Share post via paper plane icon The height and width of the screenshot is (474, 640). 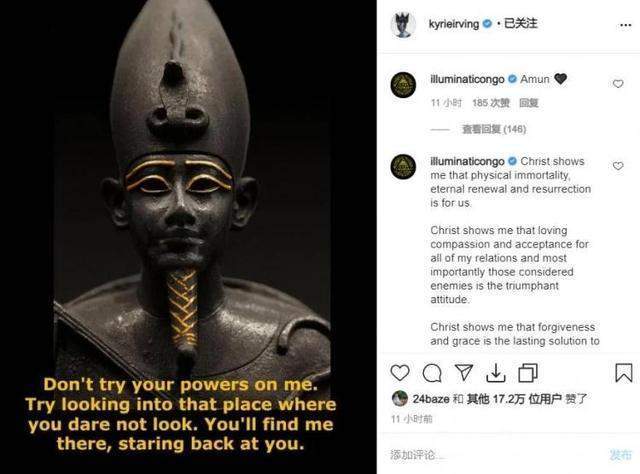coord(464,372)
